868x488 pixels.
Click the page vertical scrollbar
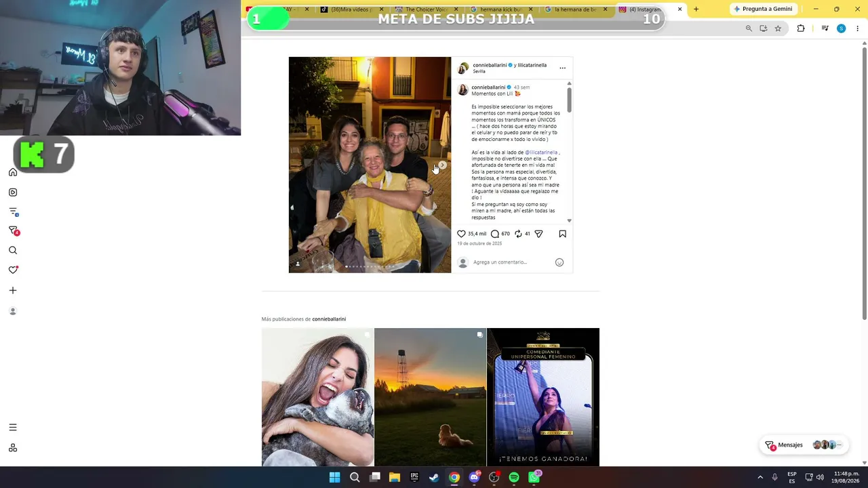[864, 183]
